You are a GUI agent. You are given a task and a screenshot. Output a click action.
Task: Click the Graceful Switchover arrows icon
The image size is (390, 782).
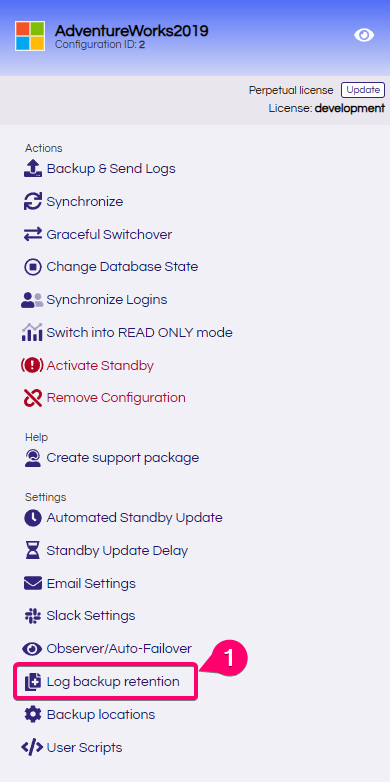[x=33, y=234]
